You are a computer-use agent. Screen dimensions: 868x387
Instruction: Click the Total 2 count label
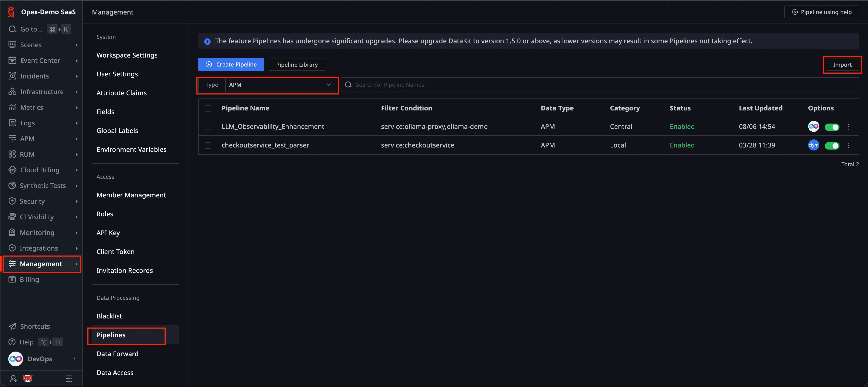850,164
